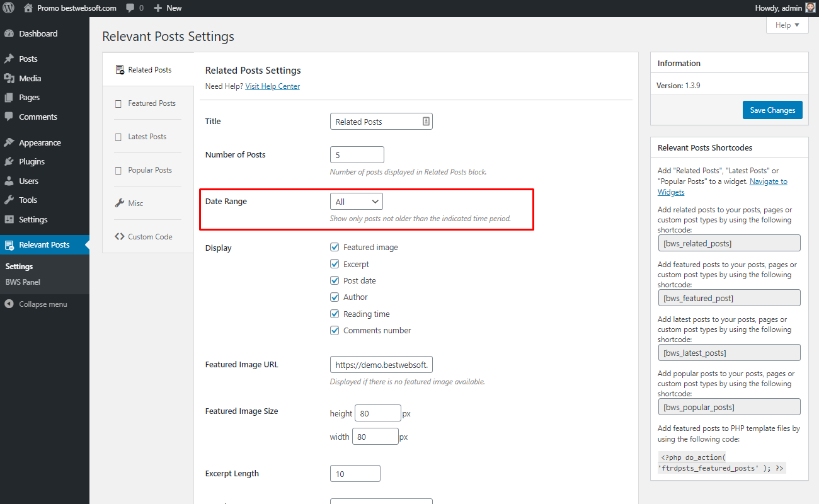The image size is (819, 504).
Task: Expand the Help dropdown tab
Action: tap(787, 25)
